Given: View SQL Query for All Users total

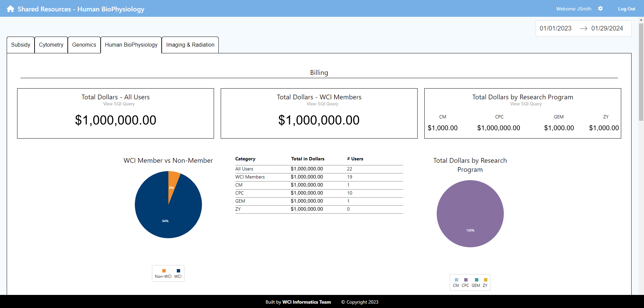Looking at the screenshot, I should coord(119,104).
